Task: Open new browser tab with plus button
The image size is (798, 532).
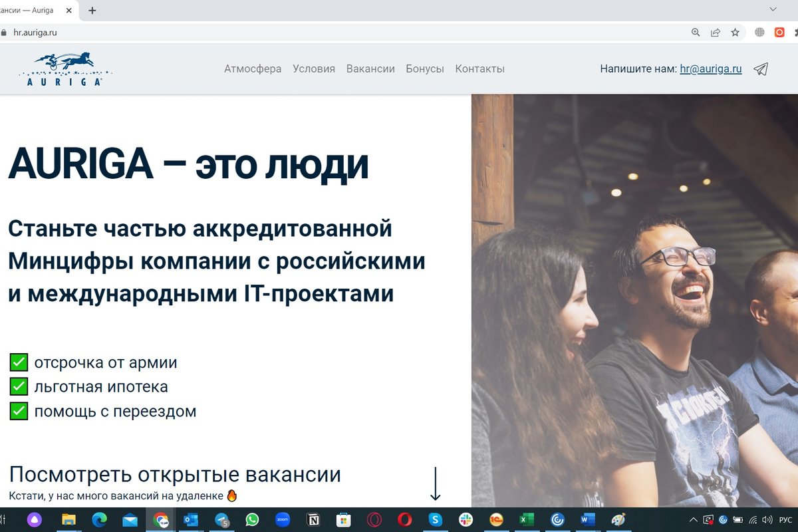Action: tap(92, 11)
